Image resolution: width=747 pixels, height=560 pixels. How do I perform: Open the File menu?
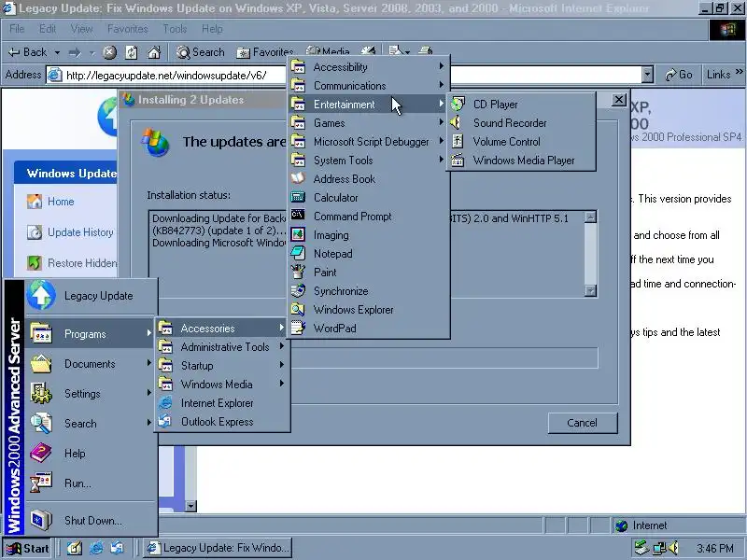(x=17, y=29)
